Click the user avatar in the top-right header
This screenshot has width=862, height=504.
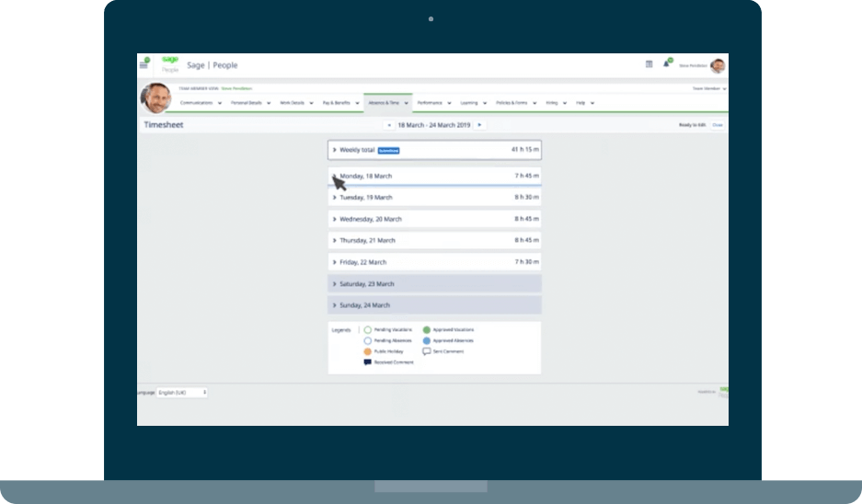pyautogui.click(x=718, y=65)
